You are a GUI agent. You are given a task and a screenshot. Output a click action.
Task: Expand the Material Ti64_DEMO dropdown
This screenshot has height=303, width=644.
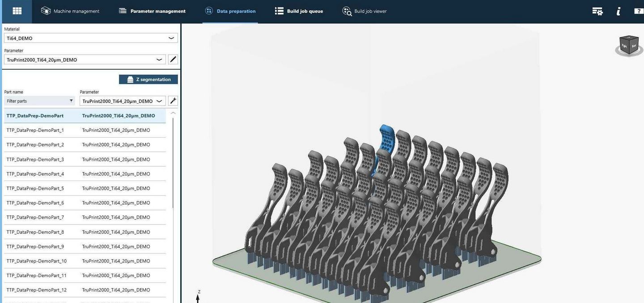pyautogui.click(x=91, y=38)
